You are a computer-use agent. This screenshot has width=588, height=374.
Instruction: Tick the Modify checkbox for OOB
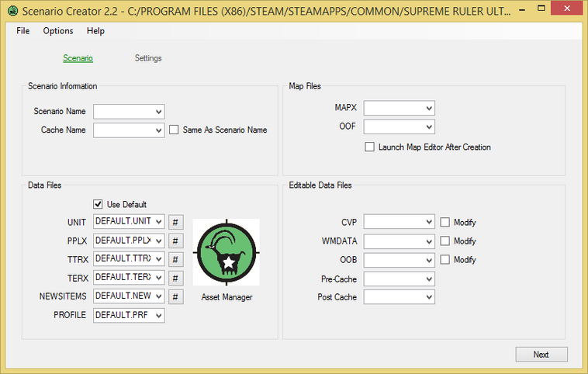pyautogui.click(x=444, y=260)
